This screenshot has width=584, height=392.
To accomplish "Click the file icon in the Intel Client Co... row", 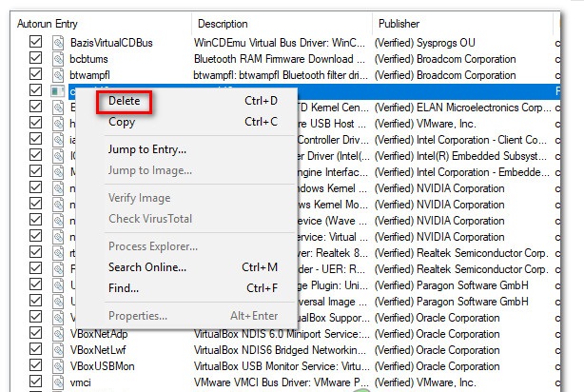I will click(58, 140).
